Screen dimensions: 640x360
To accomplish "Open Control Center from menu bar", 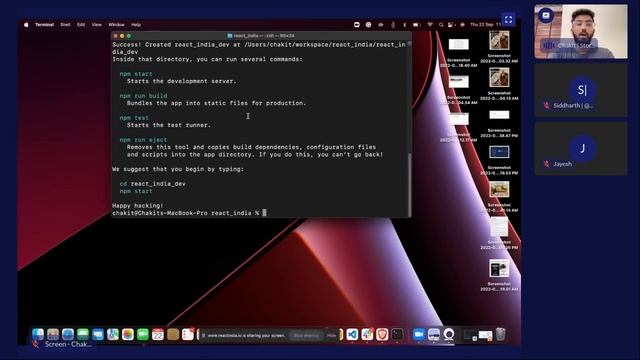I will 451,25.
